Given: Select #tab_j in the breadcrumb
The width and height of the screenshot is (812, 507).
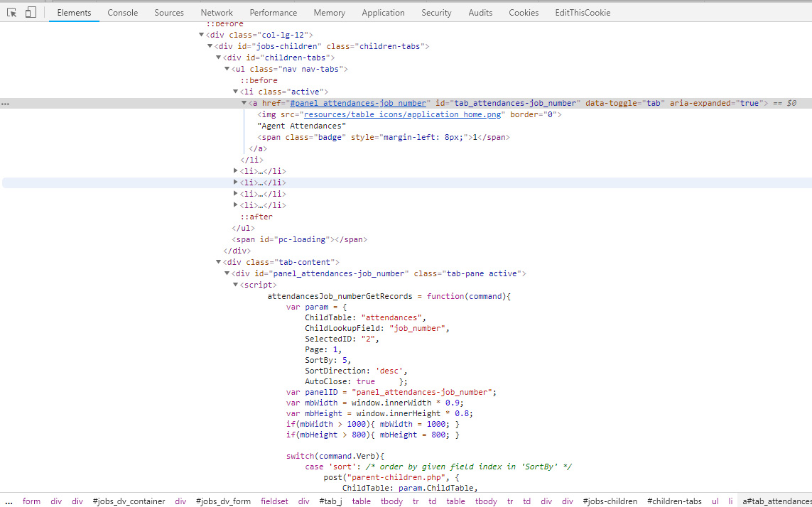Looking at the screenshot, I should [x=331, y=501].
